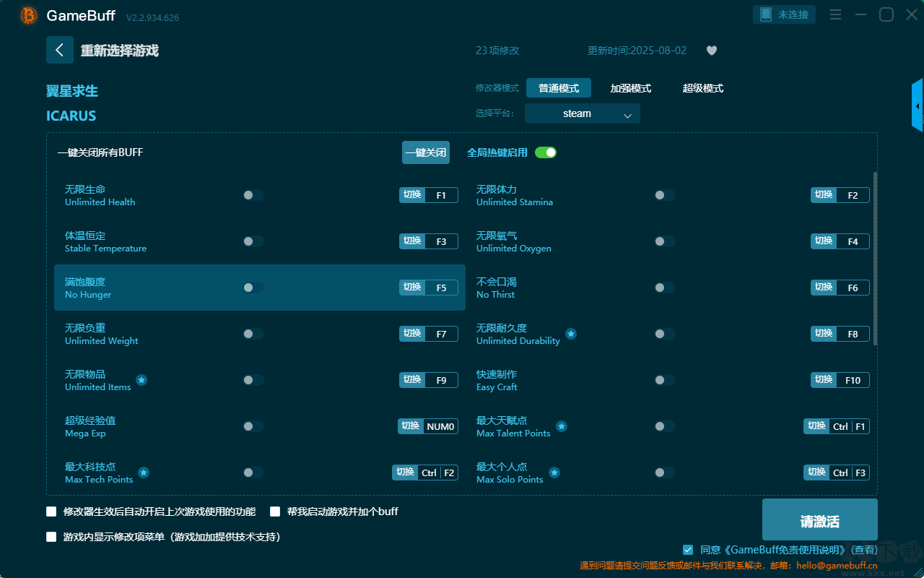The width and height of the screenshot is (924, 578).
Task: Open the steam platform dropdown
Action: pyautogui.click(x=582, y=113)
